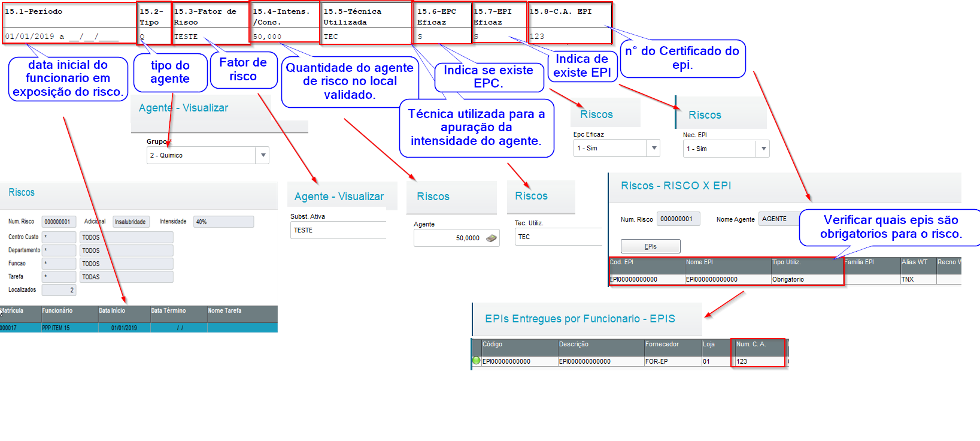Click the Funcionário column header
Image resolution: width=980 pixels, height=441 pixels.
click(69, 314)
